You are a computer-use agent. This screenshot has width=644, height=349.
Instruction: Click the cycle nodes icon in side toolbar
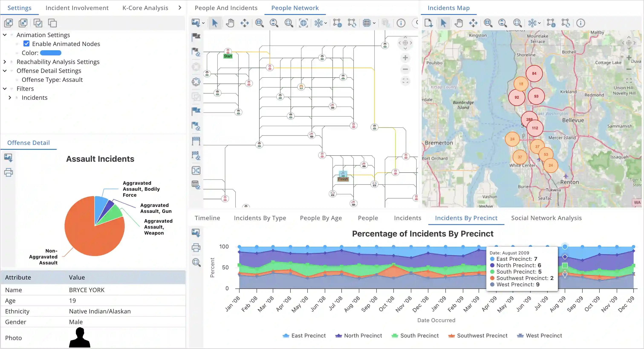click(x=196, y=82)
